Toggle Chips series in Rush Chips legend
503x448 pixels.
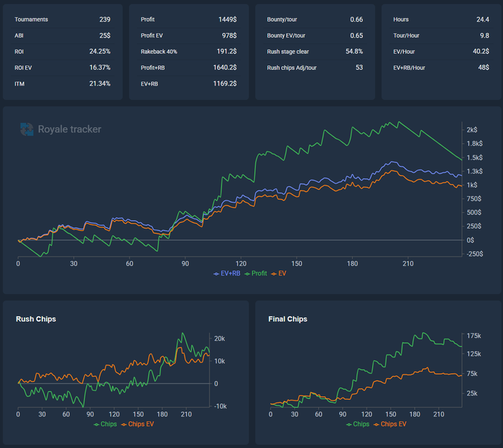tap(105, 424)
